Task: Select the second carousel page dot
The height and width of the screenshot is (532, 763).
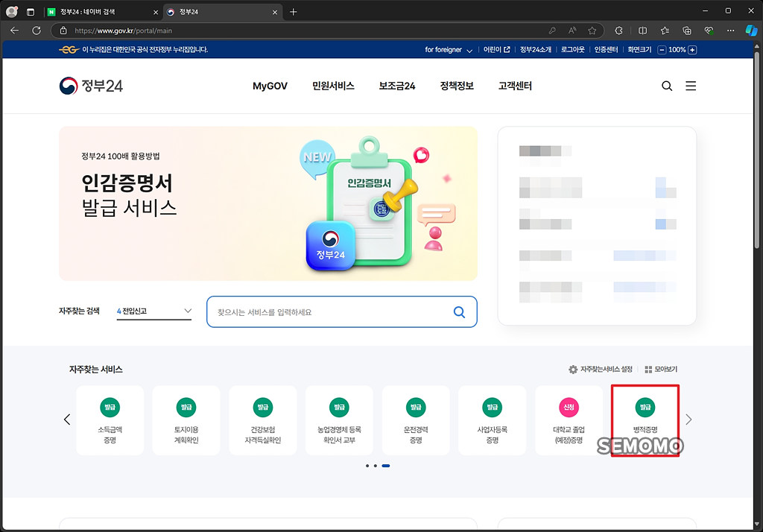Action: [376, 466]
